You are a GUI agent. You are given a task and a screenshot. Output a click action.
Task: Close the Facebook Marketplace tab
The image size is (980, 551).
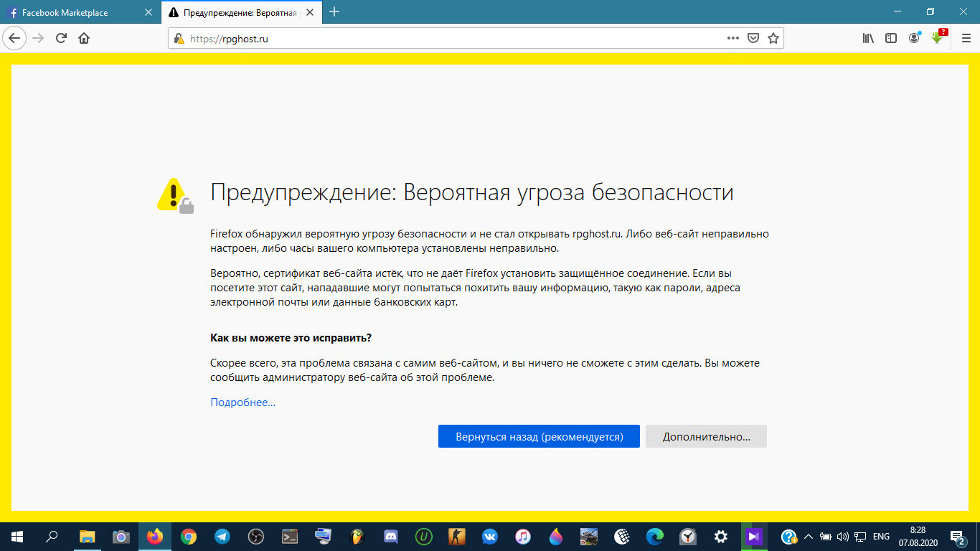point(148,13)
